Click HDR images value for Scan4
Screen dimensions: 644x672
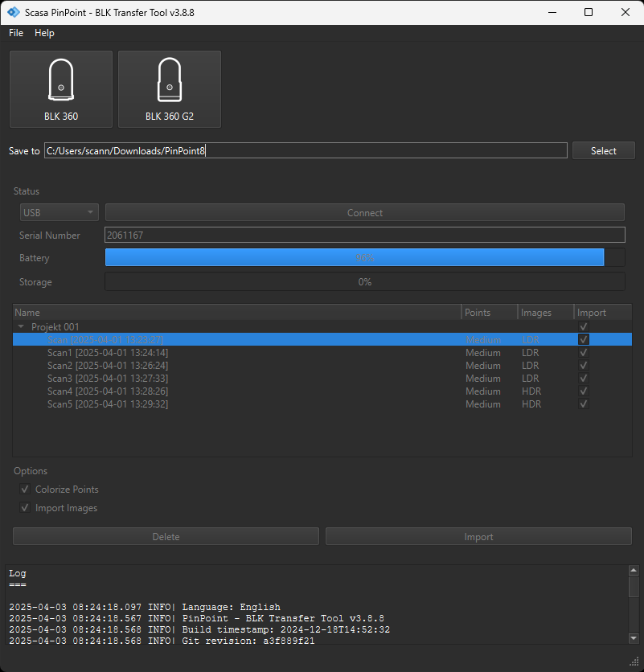point(531,391)
